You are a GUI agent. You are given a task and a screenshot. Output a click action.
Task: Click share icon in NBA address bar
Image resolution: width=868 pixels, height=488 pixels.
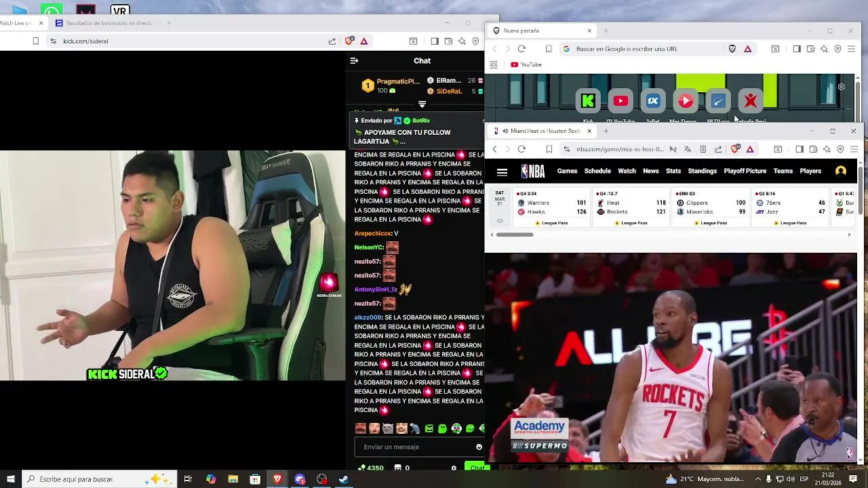[x=718, y=149]
